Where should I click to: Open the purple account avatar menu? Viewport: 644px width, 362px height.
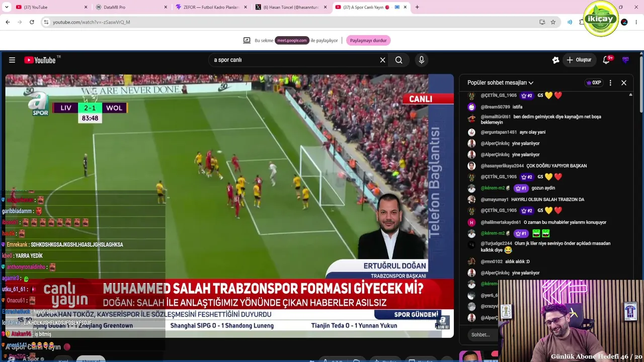625,60
